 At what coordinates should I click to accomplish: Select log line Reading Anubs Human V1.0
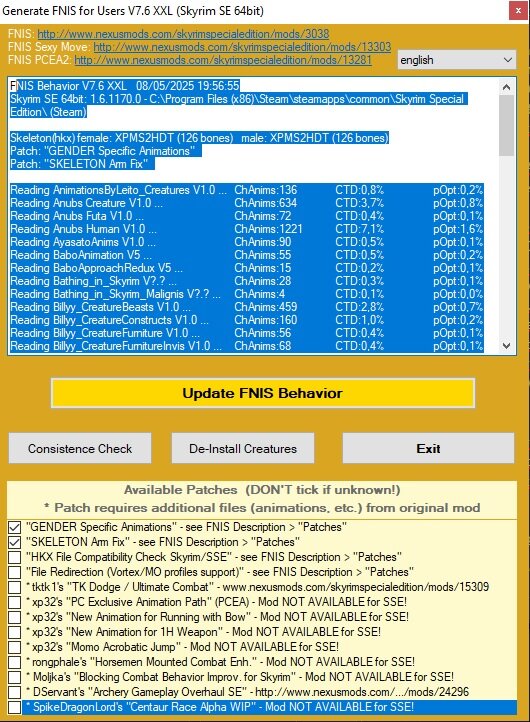click(246, 229)
